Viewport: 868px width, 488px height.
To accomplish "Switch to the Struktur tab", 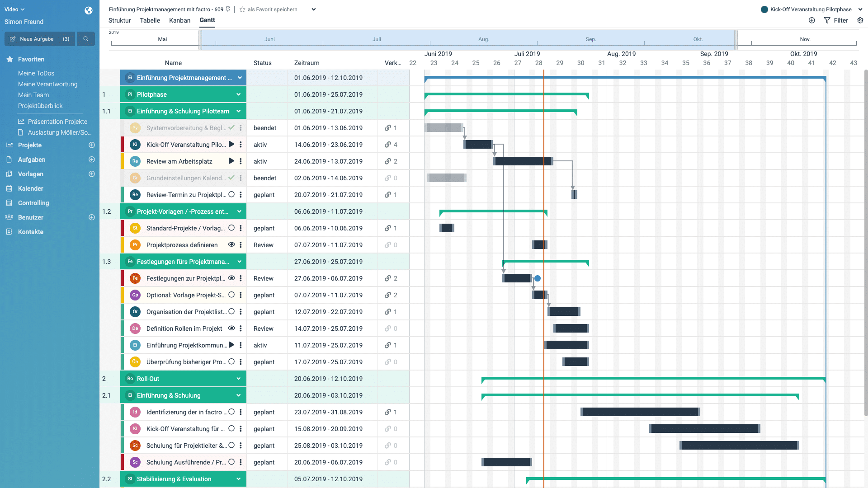I will tap(119, 20).
